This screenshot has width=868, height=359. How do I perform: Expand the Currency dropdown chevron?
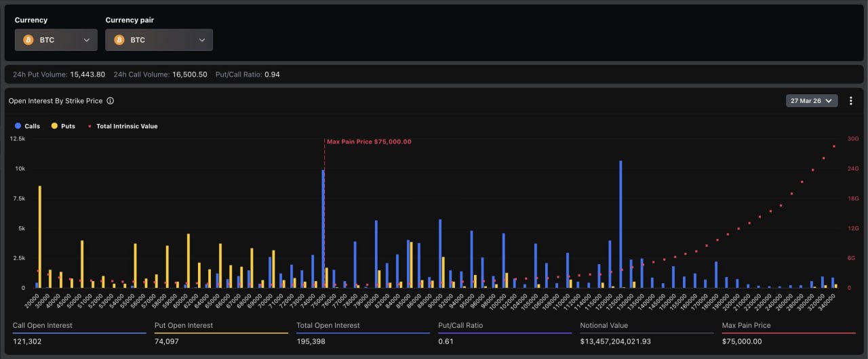[x=87, y=40]
